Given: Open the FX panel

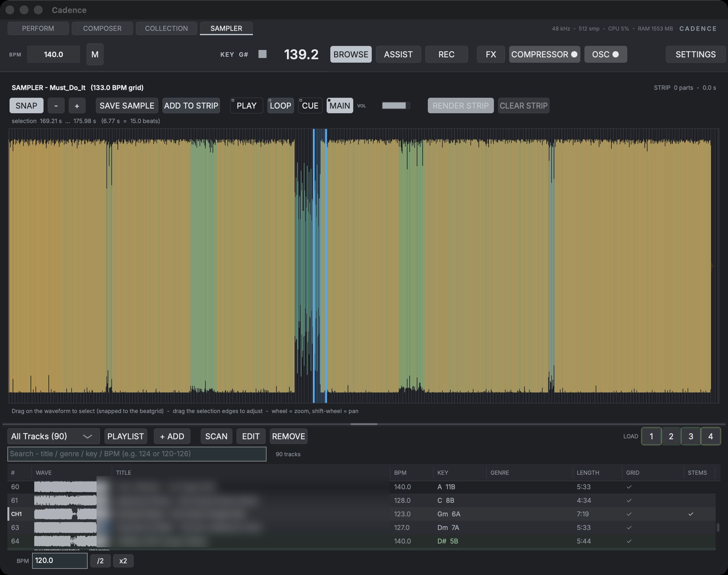Looking at the screenshot, I should pyautogui.click(x=491, y=54).
